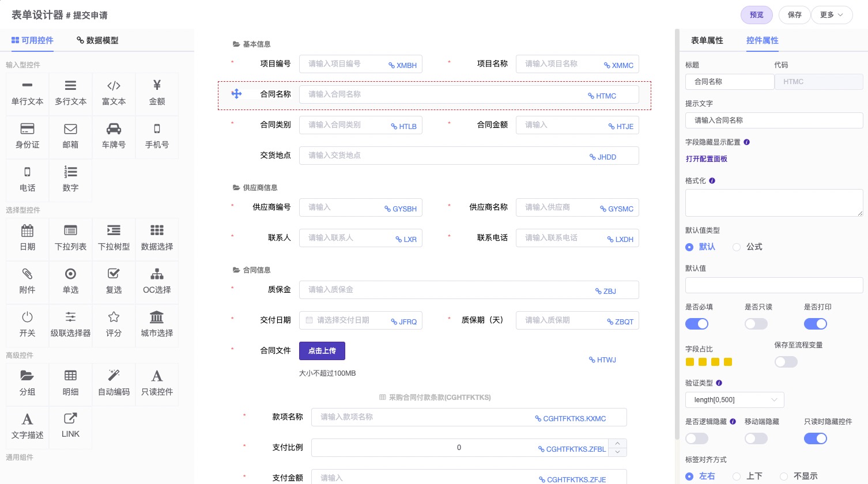Enable 保存至流程变量 switch
The height and width of the screenshot is (484, 868).
(786, 362)
